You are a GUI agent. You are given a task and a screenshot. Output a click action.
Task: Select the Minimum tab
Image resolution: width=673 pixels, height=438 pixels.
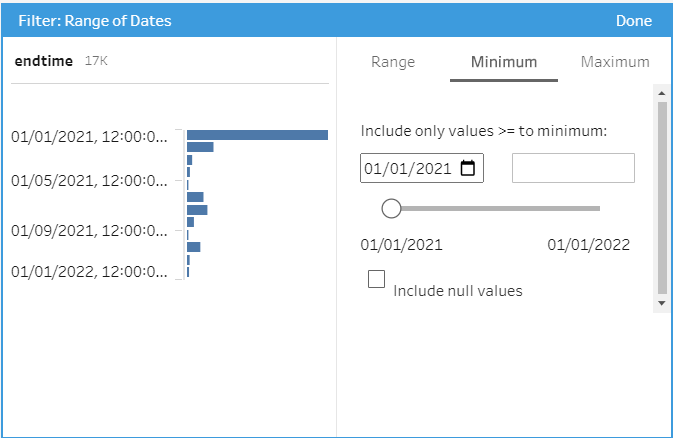tap(503, 62)
